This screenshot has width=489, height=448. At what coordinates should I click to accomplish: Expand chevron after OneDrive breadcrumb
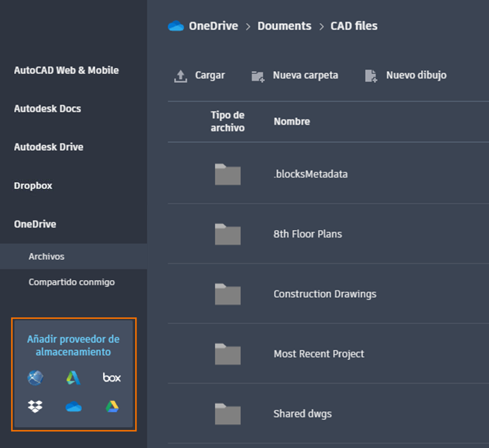[x=248, y=27]
